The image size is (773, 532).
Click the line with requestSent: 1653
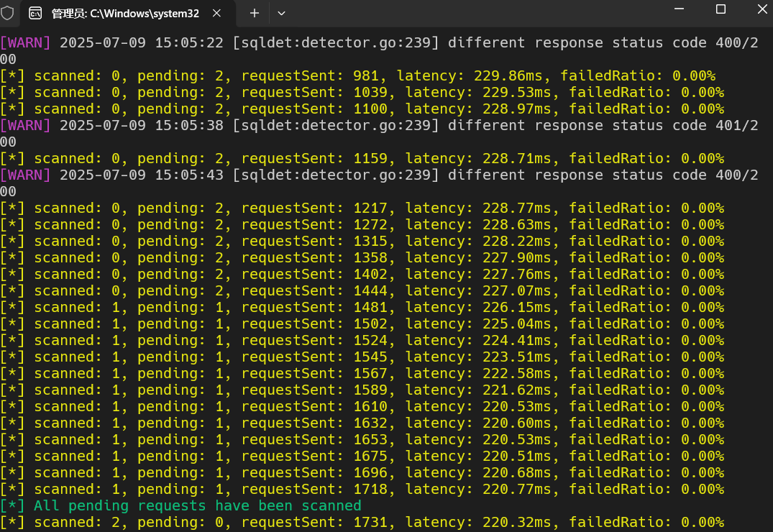click(362, 439)
